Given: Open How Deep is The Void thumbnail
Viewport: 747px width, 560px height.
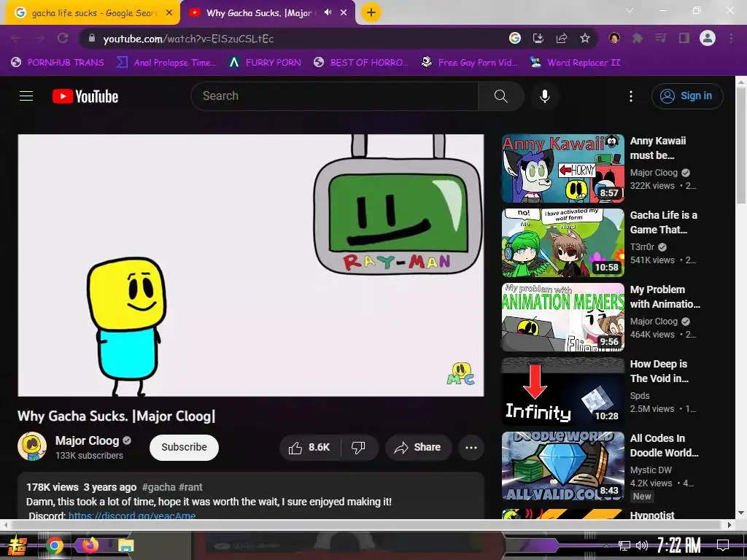Looking at the screenshot, I should tap(563, 392).
